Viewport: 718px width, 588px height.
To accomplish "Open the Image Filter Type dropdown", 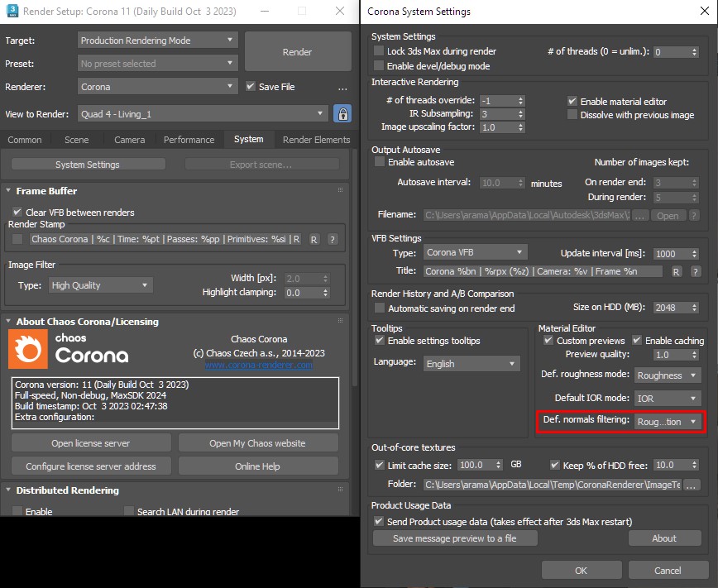I will click(x=100, y=284).
